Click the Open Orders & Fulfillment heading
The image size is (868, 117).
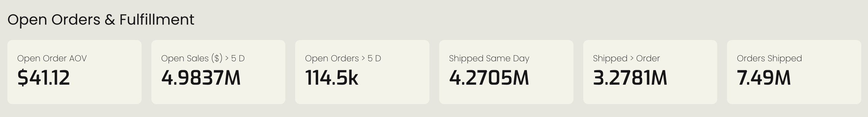pos(101,20)
